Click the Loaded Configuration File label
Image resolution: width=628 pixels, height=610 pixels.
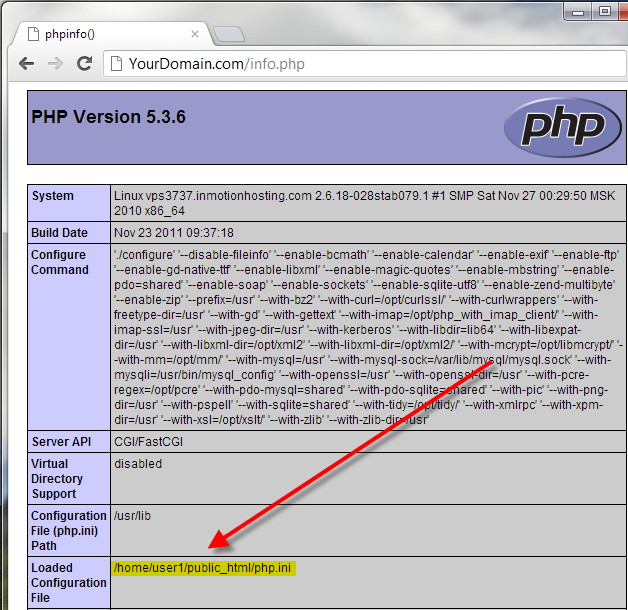pyautogui.click(x=69, y=583)
